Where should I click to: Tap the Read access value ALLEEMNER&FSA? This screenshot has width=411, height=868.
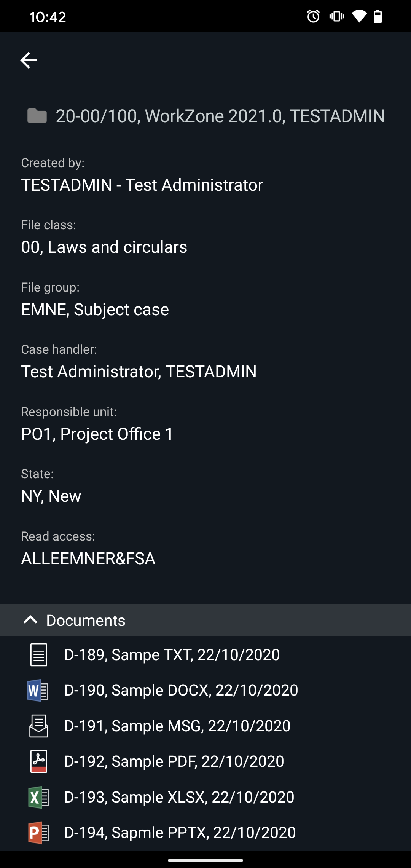88,558
